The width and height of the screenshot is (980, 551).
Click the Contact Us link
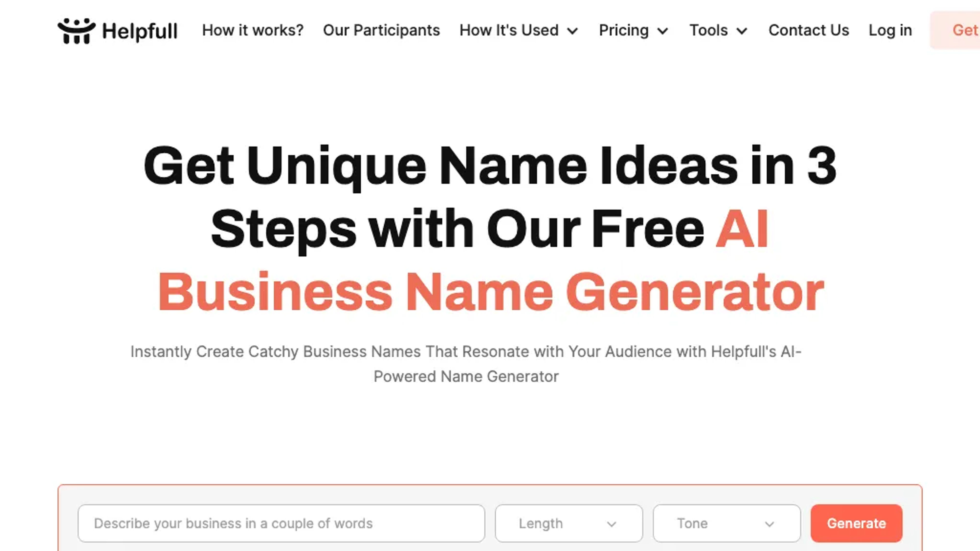[808, 30]
